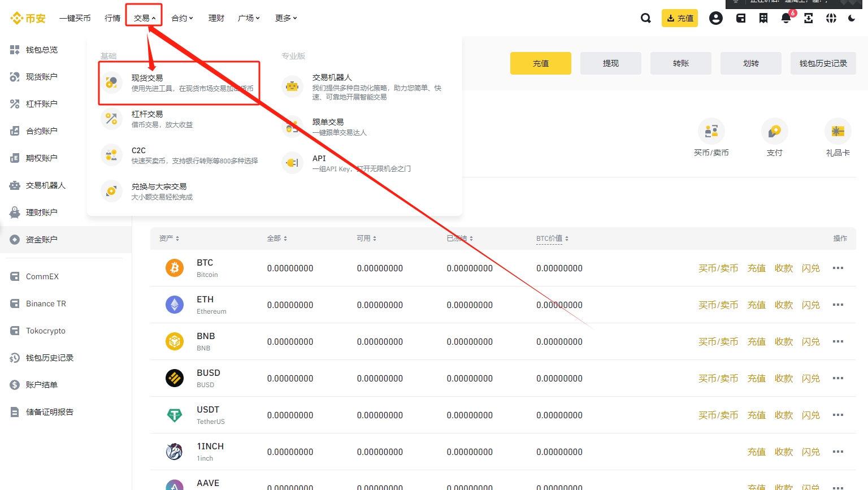Open 理财 in top navigation

tap(216, 18)
